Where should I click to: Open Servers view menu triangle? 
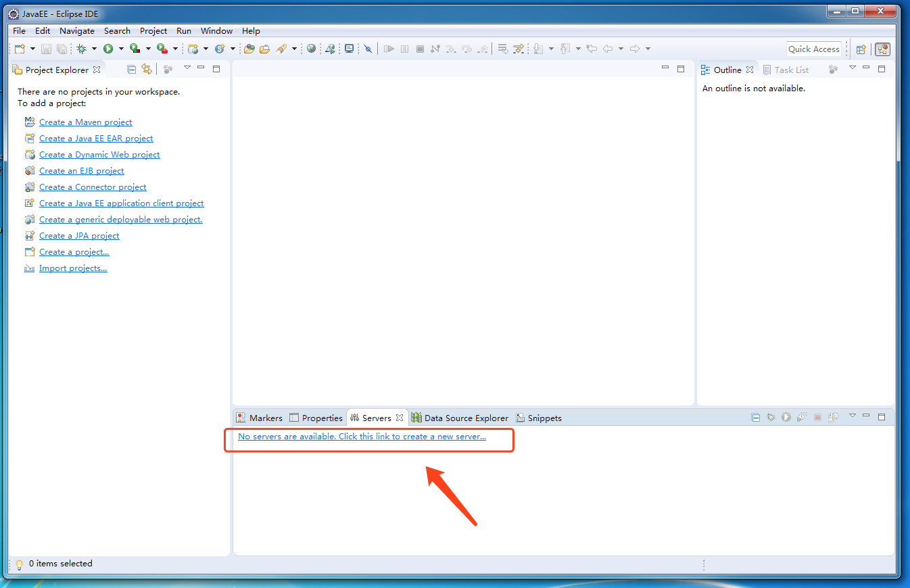click(853, 416)
